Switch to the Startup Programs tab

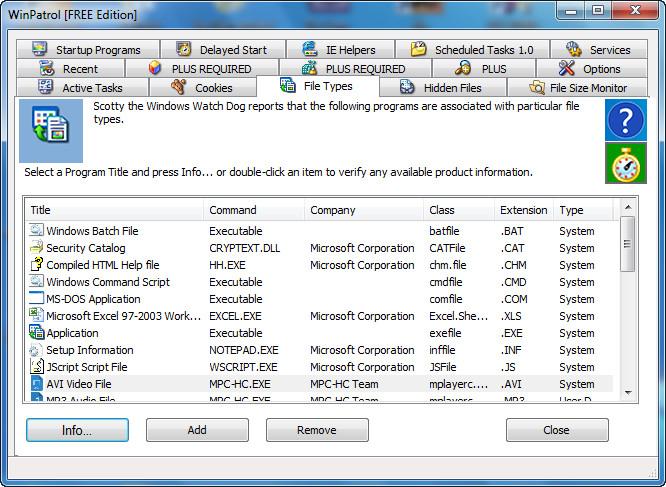click(x=88, y=49)
